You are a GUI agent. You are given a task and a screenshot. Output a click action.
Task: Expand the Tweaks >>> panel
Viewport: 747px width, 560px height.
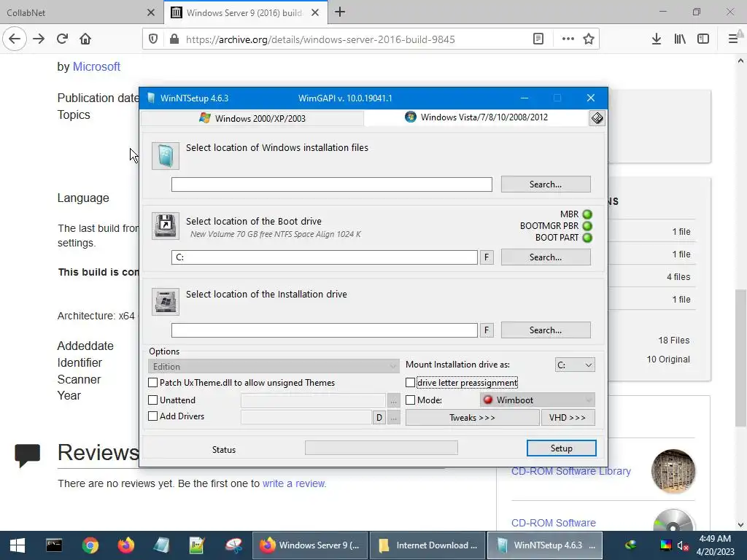pos(472,418)
